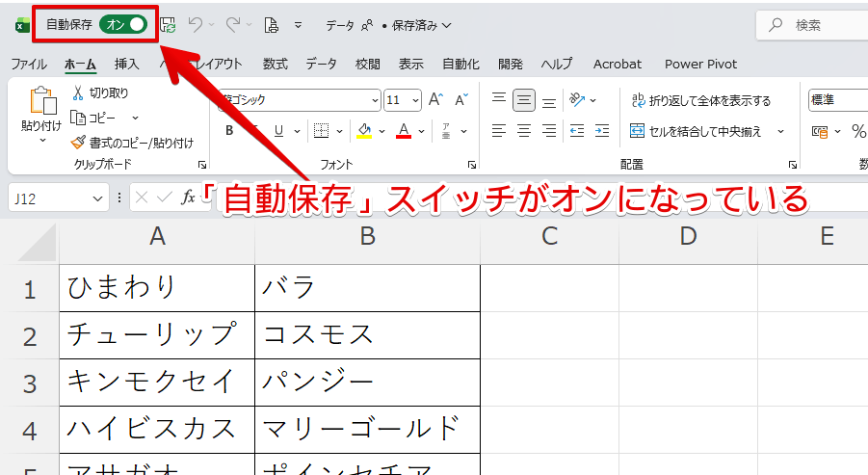Click the 貼り付け paste icon

pos(42,100)
